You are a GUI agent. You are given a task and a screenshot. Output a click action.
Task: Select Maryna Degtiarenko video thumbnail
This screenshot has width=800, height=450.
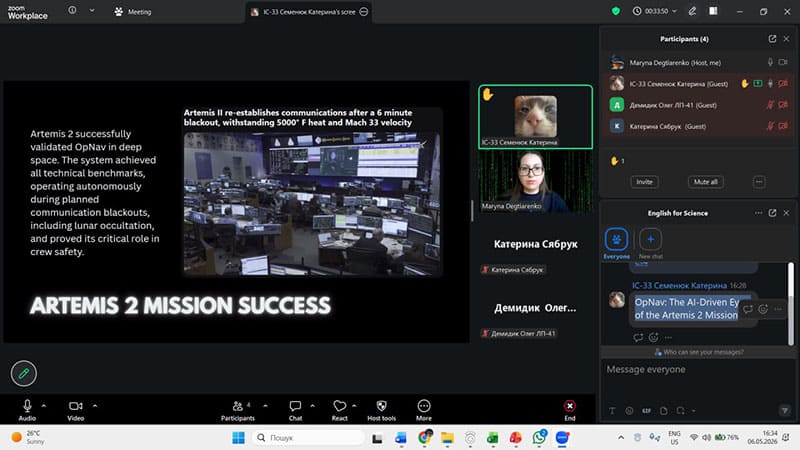click(x=536, y=181)
